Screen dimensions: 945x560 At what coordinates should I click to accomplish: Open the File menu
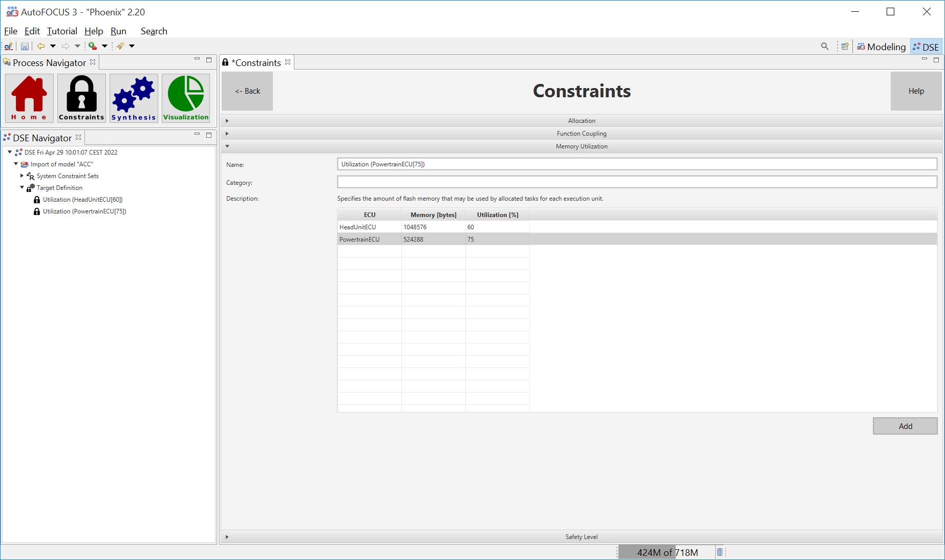11,31
